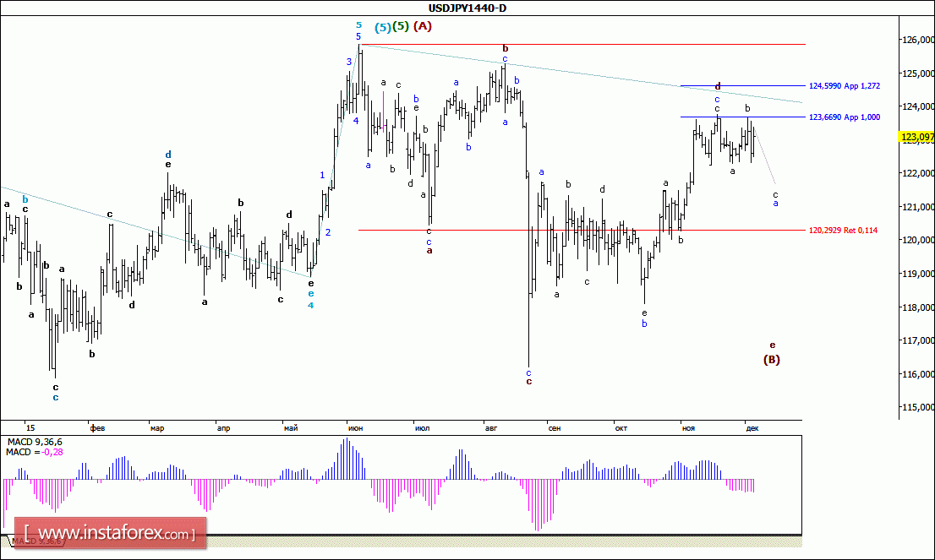Select the red (A) wave label

(x=422, y=26)
